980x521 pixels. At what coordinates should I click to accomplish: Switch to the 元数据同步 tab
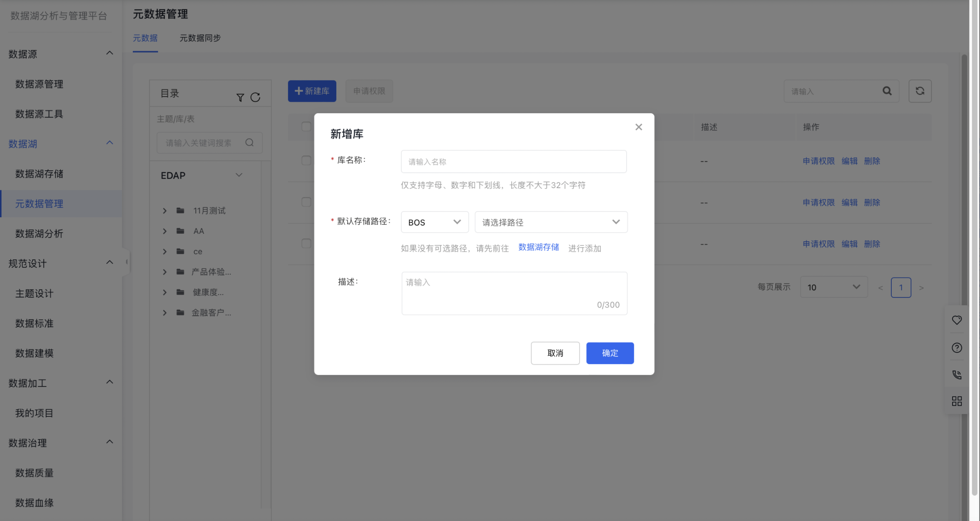point(200,38)
